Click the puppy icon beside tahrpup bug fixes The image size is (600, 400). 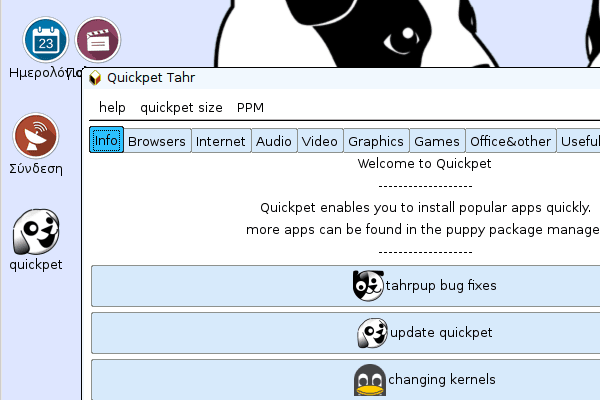368,286
